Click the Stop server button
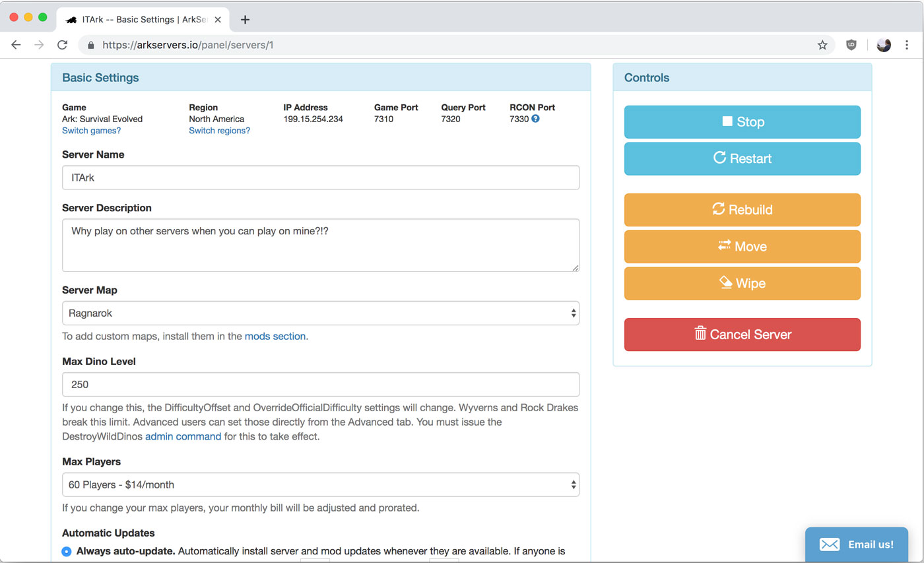Image resolution: width=924 pixels, height=563 pixels. (742, 122)
